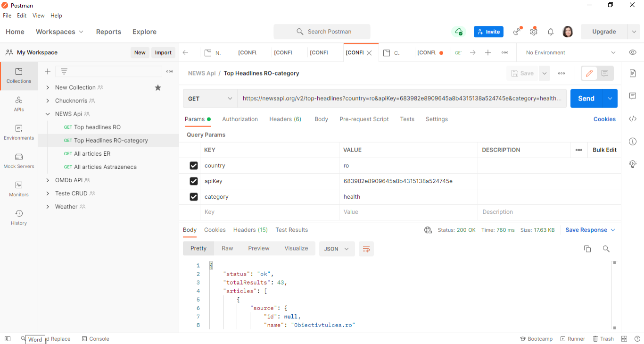
Task: Open the satellite capture requests icon
Action: (518, 32)
